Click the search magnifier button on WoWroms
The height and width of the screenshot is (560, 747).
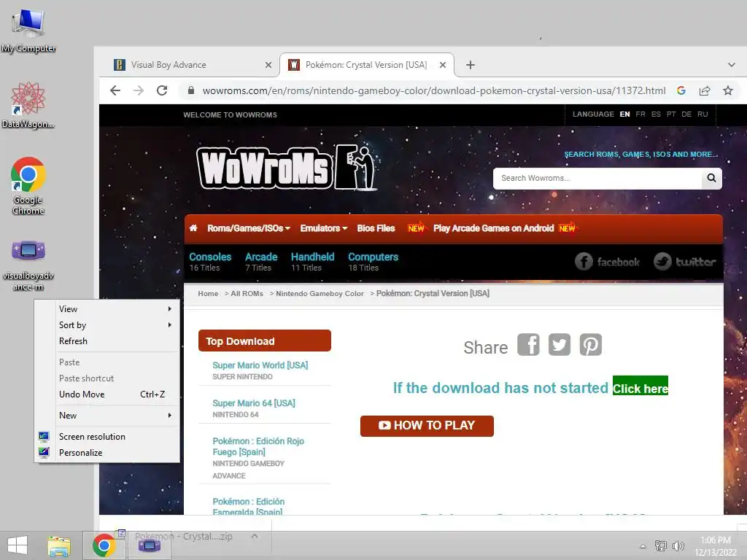pyautogui.click(x=712, y=178)
